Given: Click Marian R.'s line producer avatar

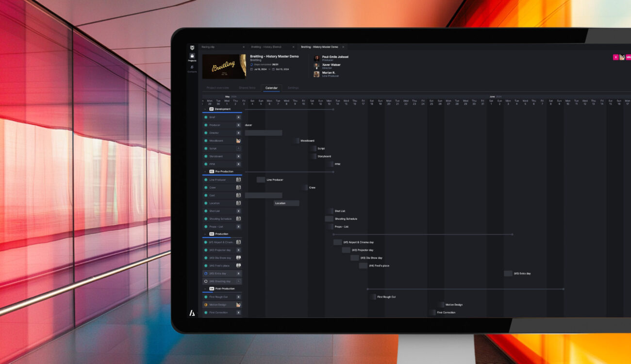Looking at the screenshot, I should 316,74.
